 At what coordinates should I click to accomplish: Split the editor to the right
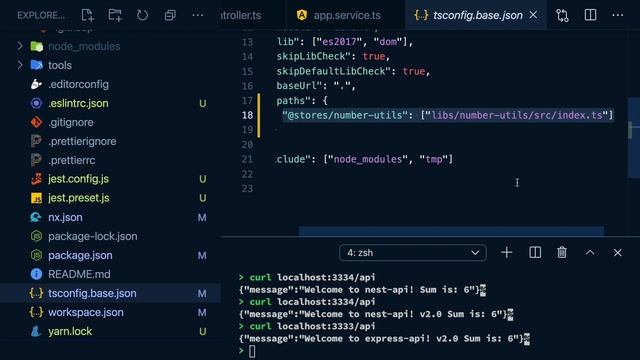click(590, 15)
